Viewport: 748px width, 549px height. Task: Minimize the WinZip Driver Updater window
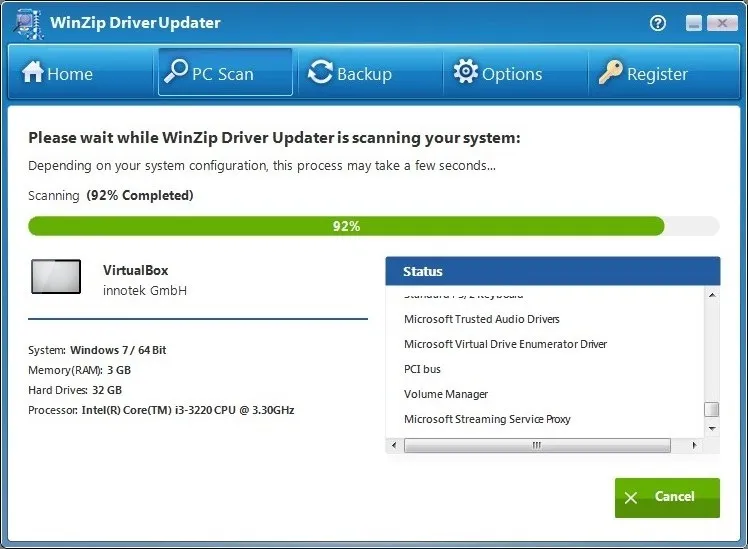pos(694,23)
